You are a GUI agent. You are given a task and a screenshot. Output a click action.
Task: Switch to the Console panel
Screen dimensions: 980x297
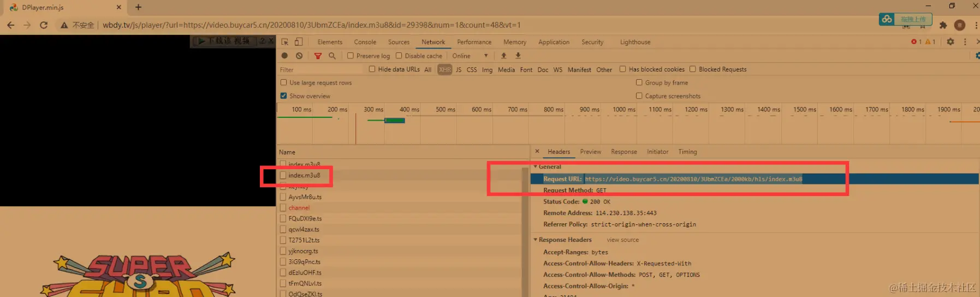click(365, 42)
